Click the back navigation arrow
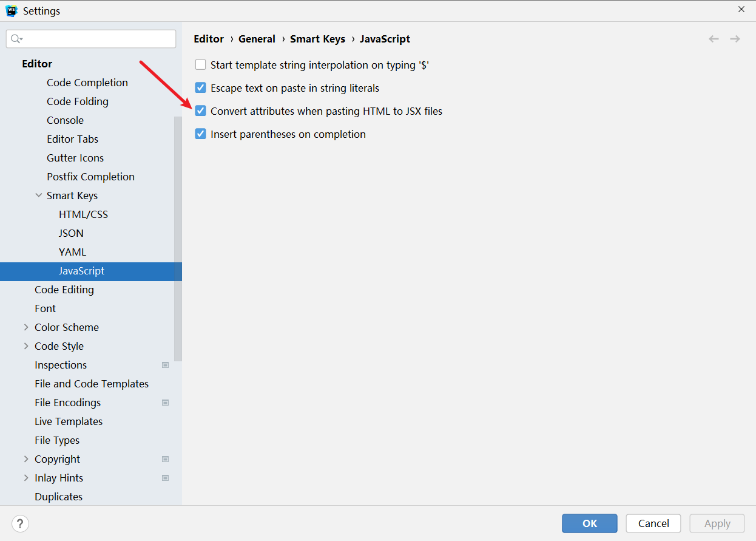This screenshot has height=541, width=756. coord(714,38)
